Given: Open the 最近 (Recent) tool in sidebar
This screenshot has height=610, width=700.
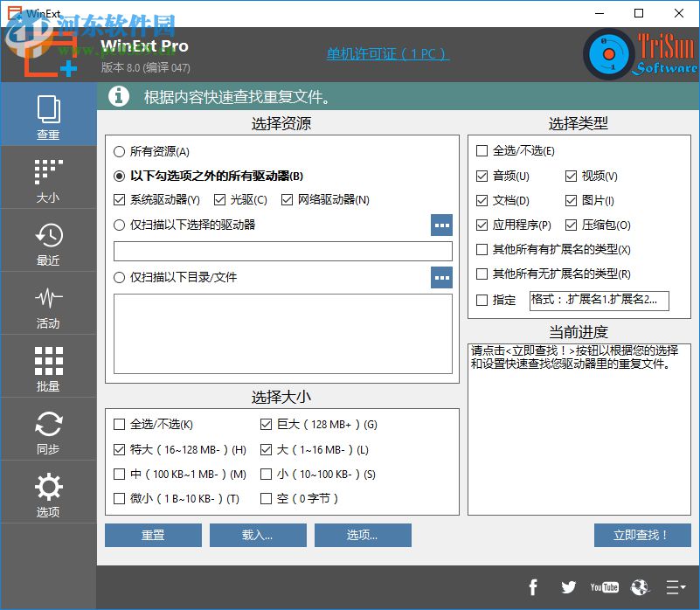Looking at the screenshot, I should [48, 240].
